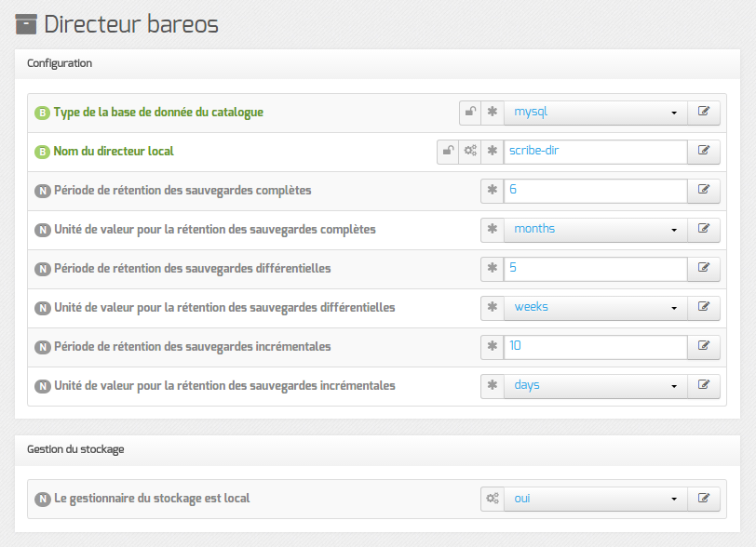Click label Unité de valeur pour sauvegardes différentielles
The image size is (756, 547).
[224, 308]
